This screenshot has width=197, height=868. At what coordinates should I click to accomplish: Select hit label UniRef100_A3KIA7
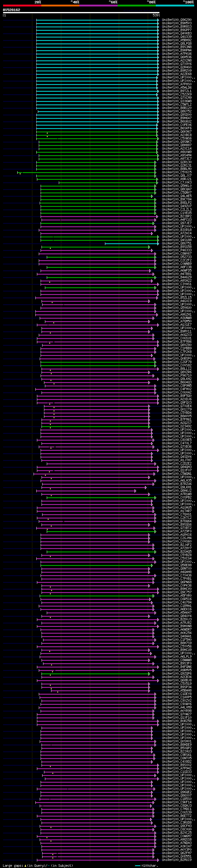click(x=177, y=846)
